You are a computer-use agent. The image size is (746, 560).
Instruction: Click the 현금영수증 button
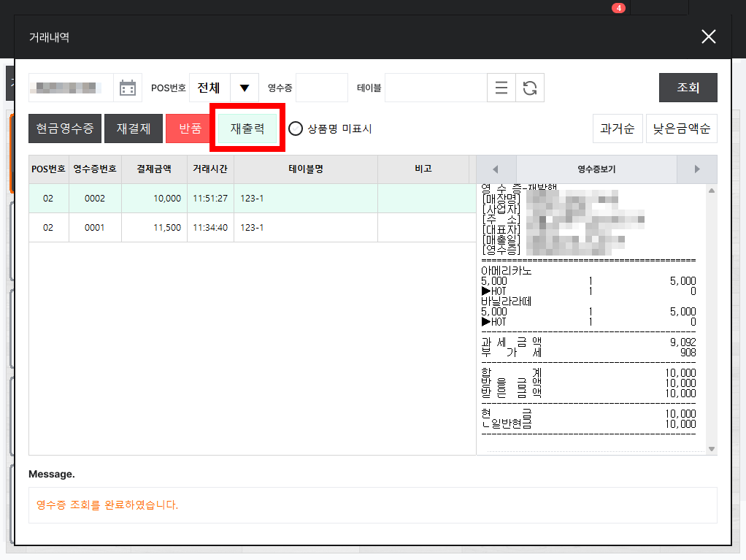click(x=65, y=129)
